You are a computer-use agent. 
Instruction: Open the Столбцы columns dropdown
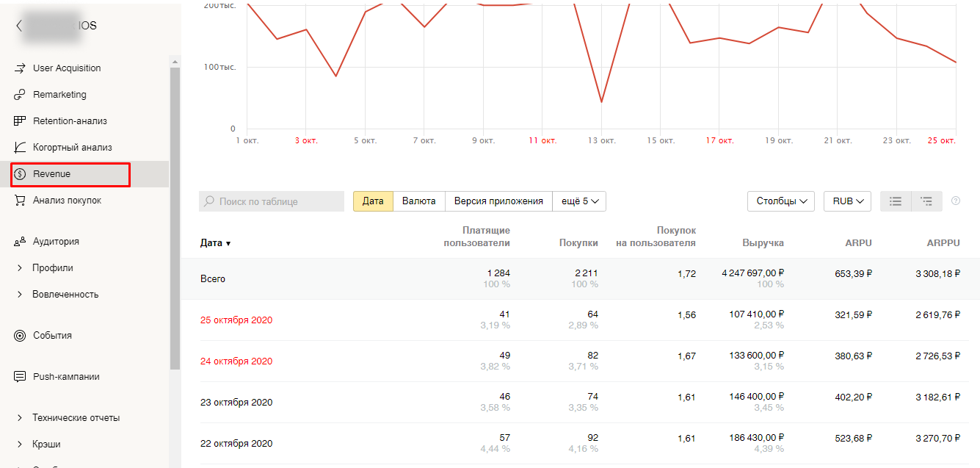click(780, 201)
